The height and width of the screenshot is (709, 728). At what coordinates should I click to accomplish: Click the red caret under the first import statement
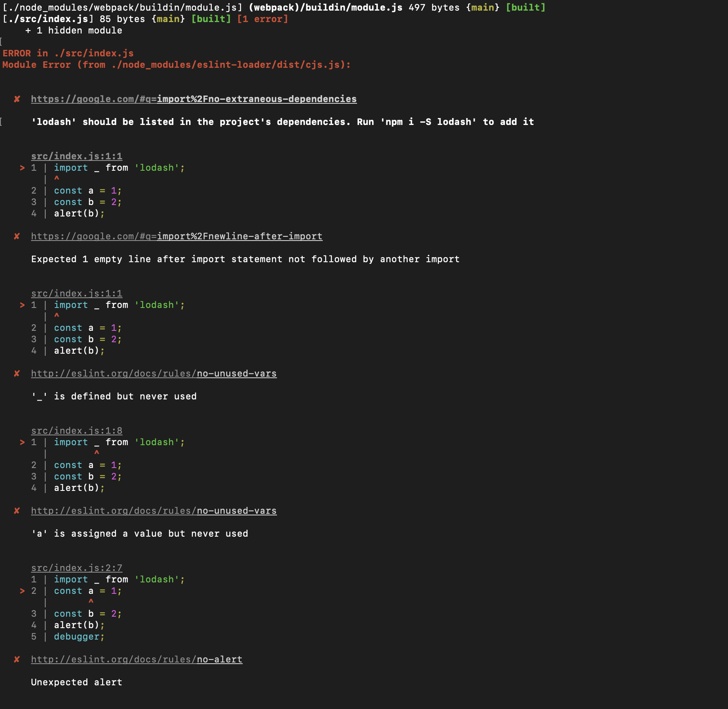[x=56, y=178]
